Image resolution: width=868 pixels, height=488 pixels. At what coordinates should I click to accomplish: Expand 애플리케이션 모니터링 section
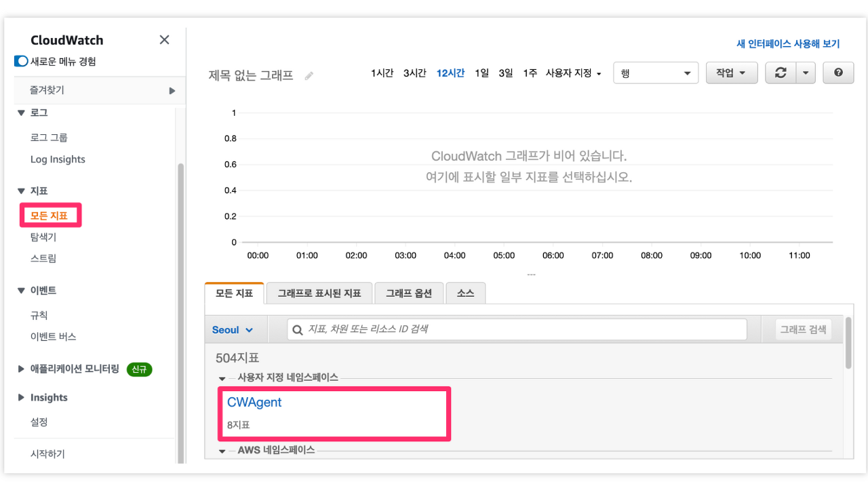[x=22, y=369]
